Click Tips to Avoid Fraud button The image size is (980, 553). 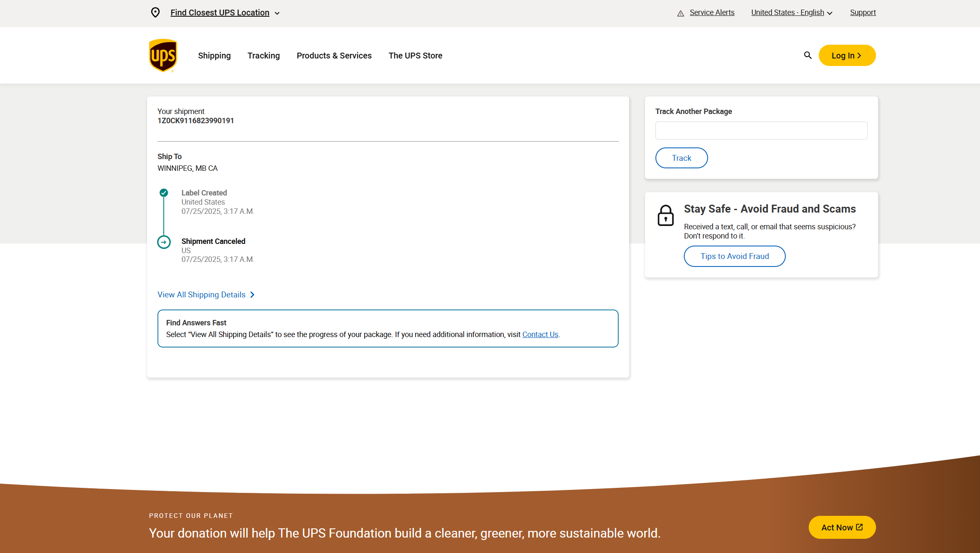(x=734, y=256)
